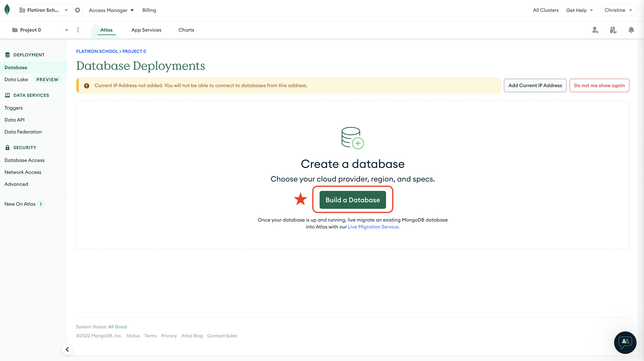Click the Security lock icon

(7, 147)
